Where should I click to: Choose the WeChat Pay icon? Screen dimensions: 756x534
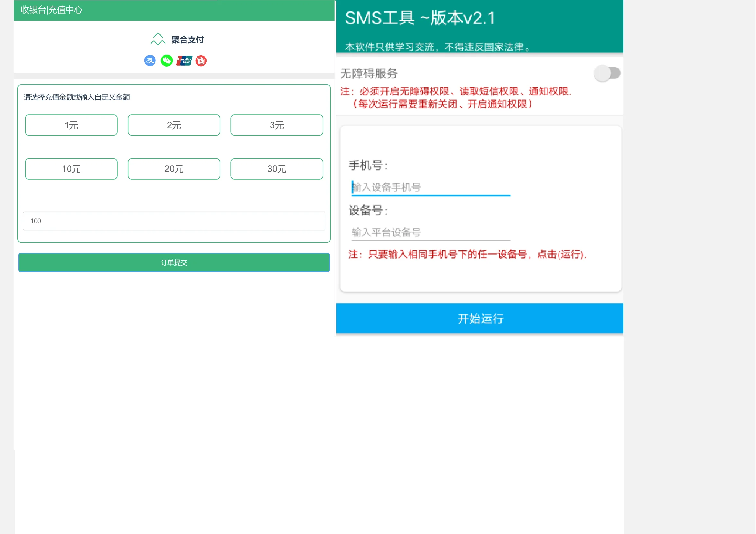point(166,60)
